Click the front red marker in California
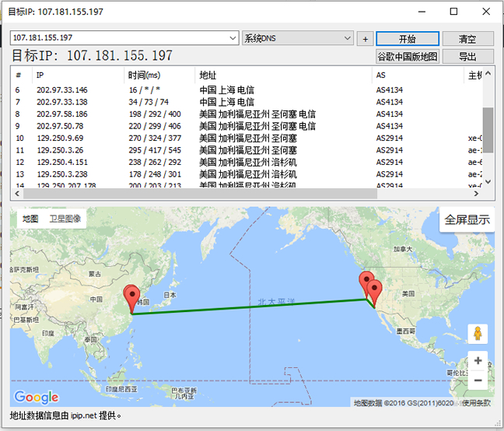The height and width of the screenshot is (431, 504). click(375, 293)
